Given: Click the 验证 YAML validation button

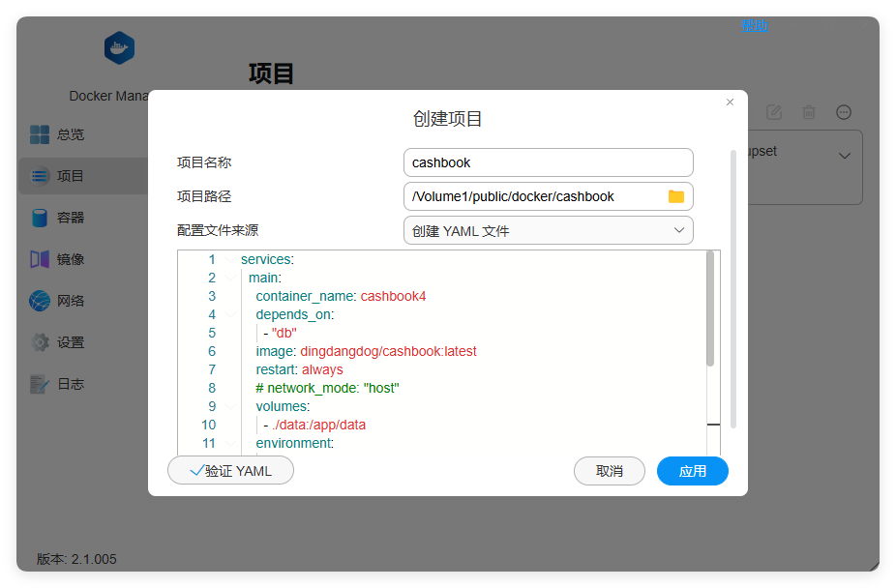Looking at the screenshot, I should [x=230, y=470].
